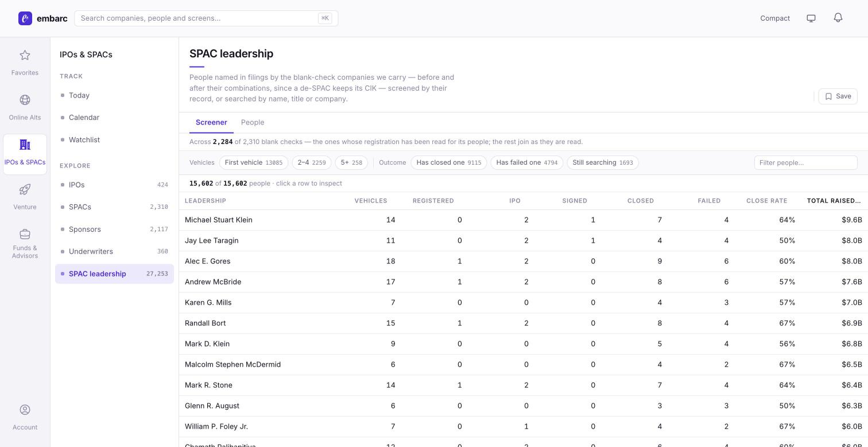The width and height of the screenshot is (868, 447).
Task: Click the embarc logo icon
Action: (x=25, y=18)
